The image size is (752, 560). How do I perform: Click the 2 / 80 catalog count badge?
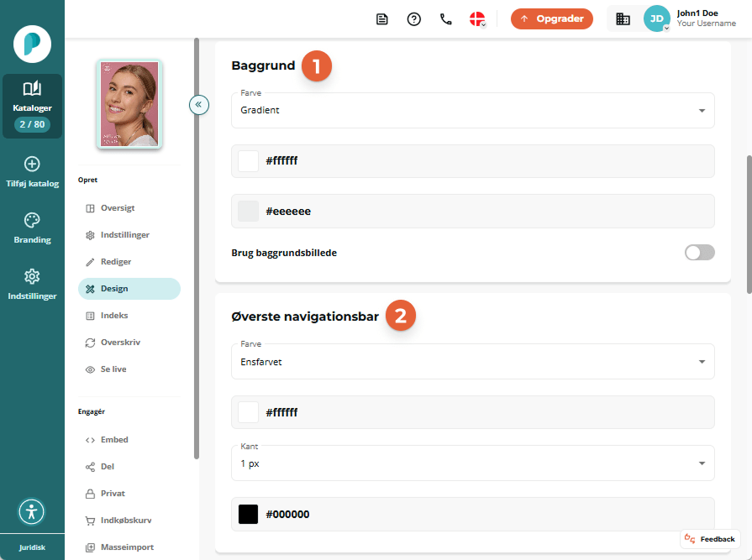click(x=32, y=124)
